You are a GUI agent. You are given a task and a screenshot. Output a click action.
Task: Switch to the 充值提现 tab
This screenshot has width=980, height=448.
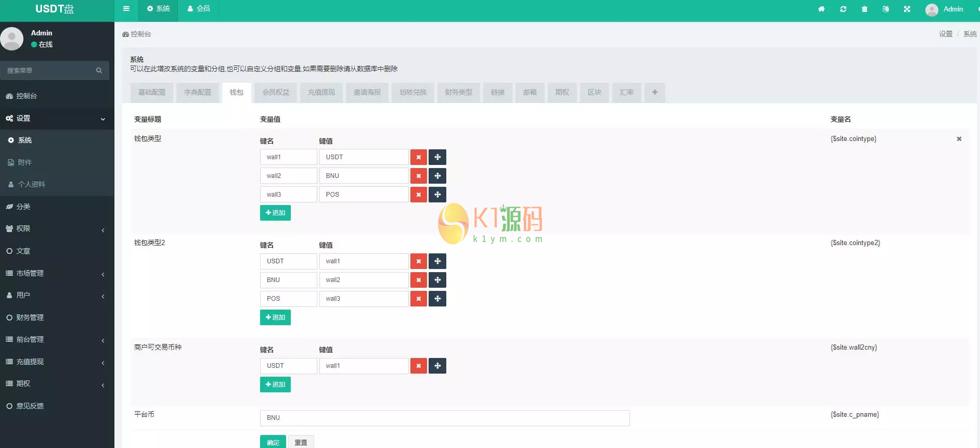[x=321, y=92]
